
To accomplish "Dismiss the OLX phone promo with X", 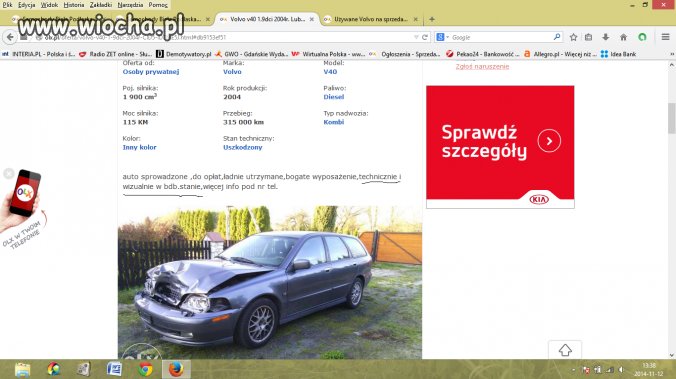I will pyautogui.click(x=9, y=173).
